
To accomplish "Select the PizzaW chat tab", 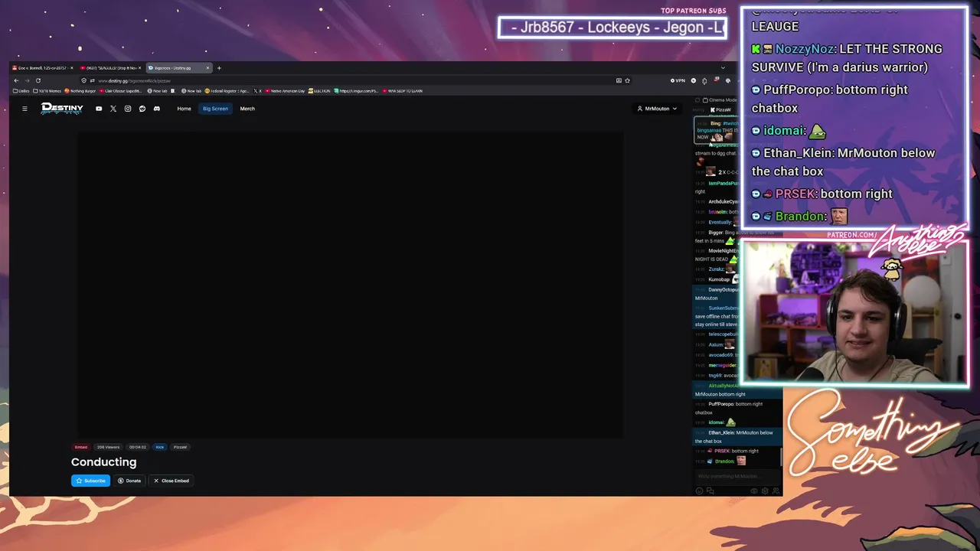I will coord(720,109).
